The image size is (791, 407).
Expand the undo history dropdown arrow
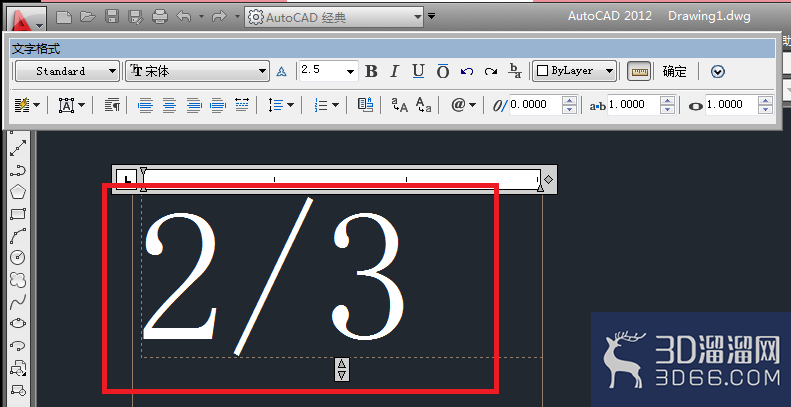201,17
